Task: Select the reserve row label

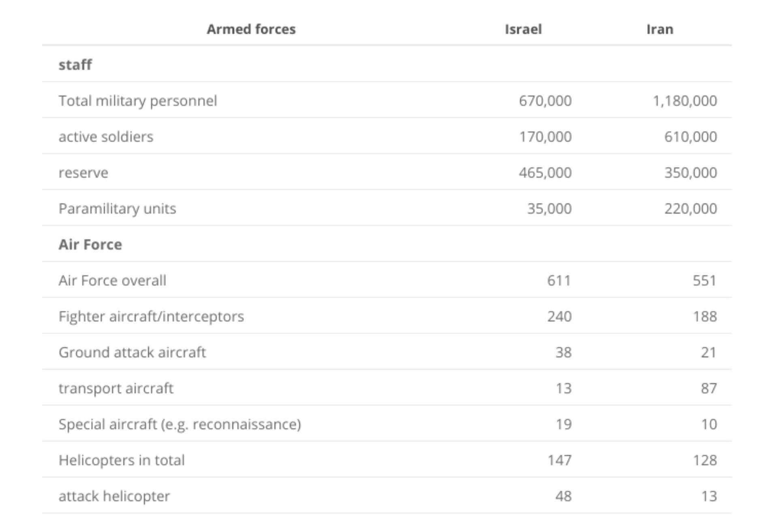Action: click(x=83, y=173)
